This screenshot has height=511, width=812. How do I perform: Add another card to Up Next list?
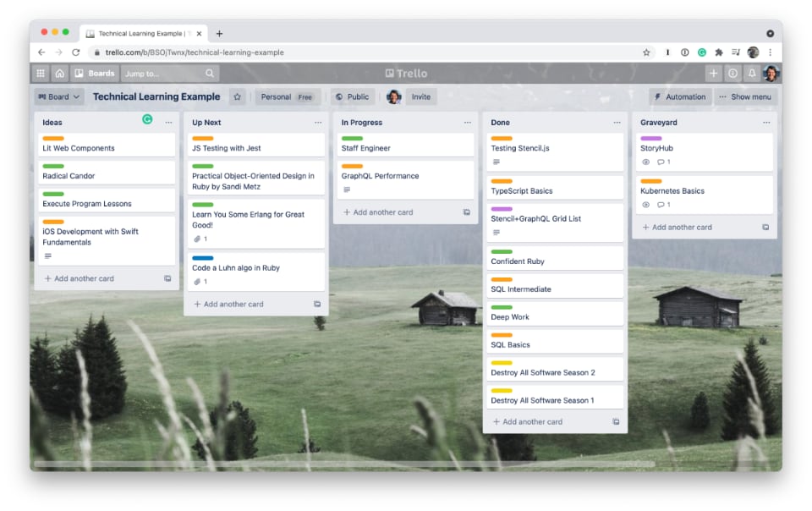coord(228,305)
